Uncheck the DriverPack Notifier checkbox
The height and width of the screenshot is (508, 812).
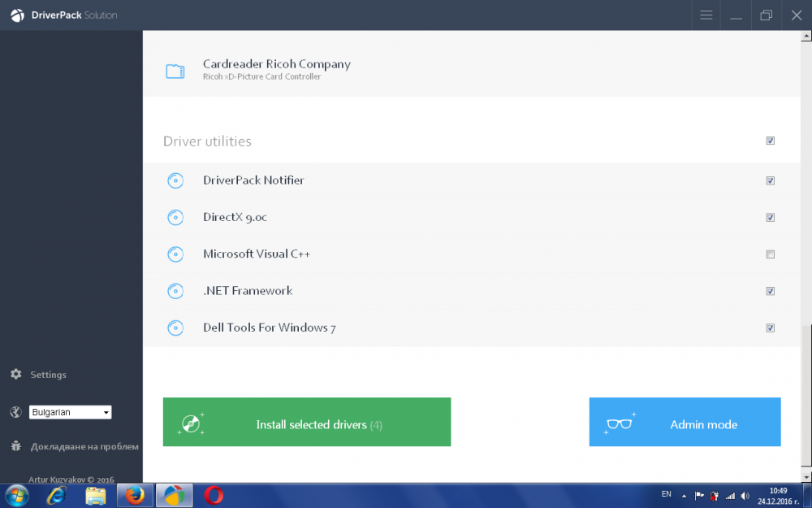[x=770, y=180]
